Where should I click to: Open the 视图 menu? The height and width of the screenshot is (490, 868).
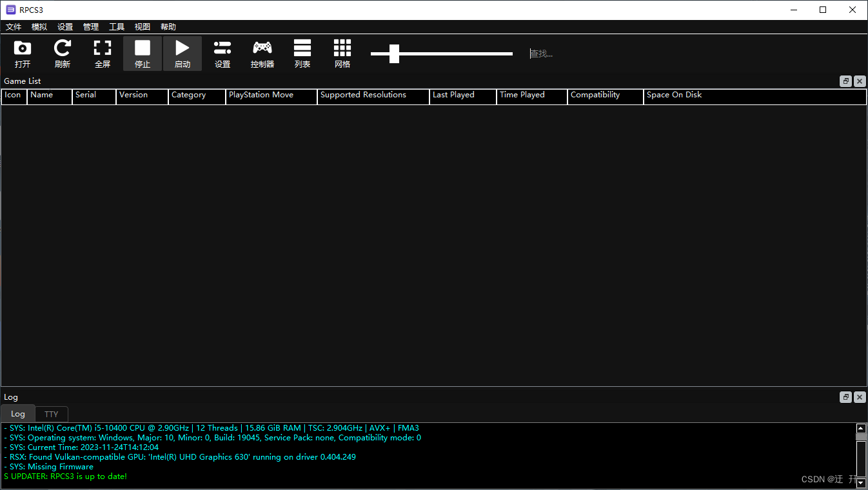pyautogui.click(x=143, y=27)
